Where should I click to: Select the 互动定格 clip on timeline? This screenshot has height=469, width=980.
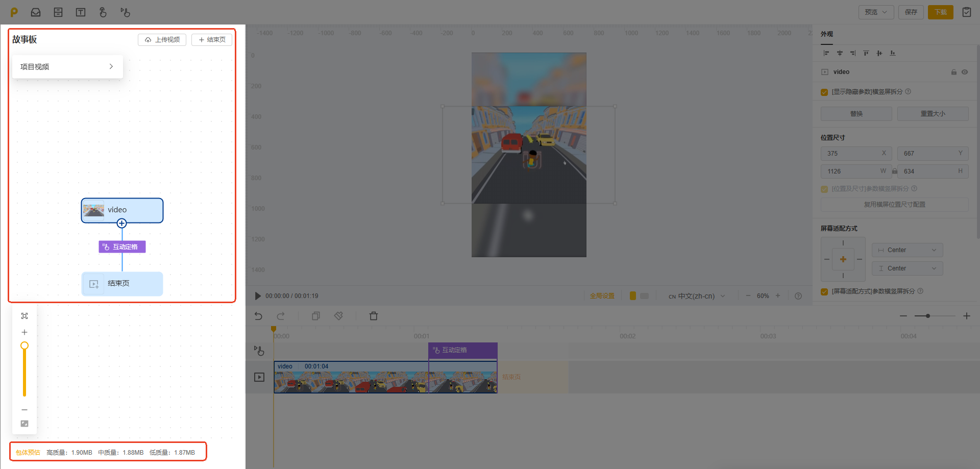click(x=463, y=350)
